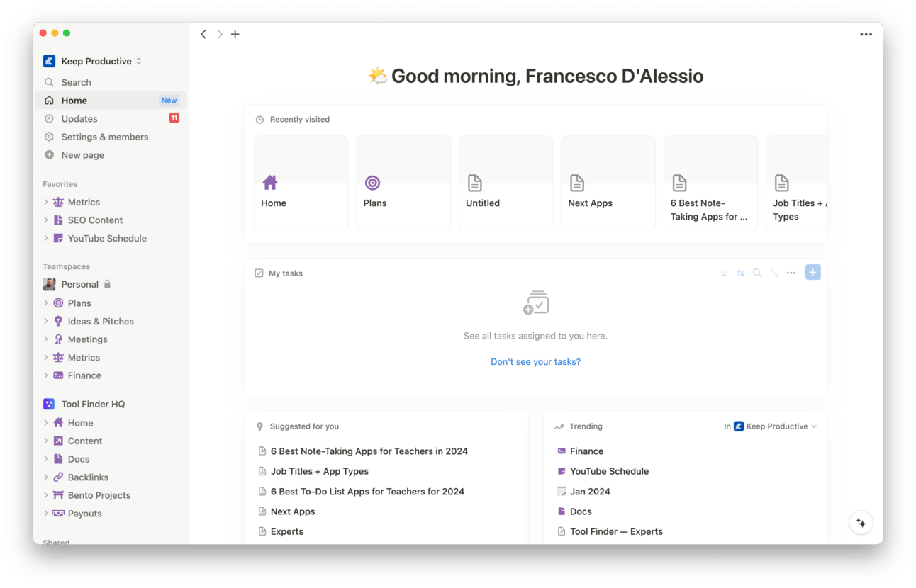Filter My tasks with the filter icon

[x=723, y=273]
